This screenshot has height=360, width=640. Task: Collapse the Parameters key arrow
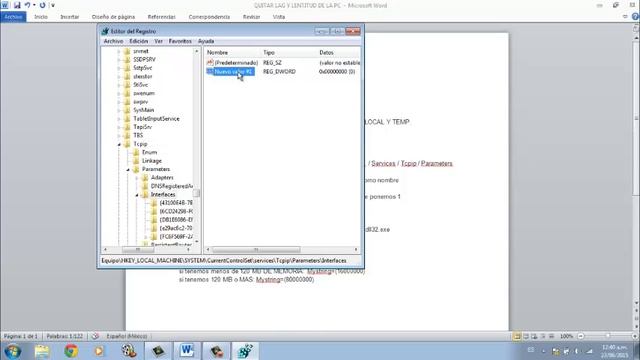point(128,169)
